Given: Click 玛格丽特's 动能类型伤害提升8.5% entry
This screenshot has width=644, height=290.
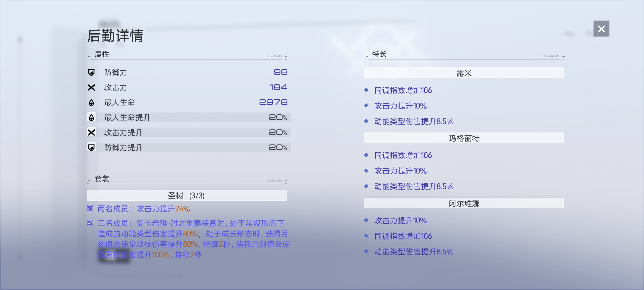Looking at the screenshot, I should [414, 186].
